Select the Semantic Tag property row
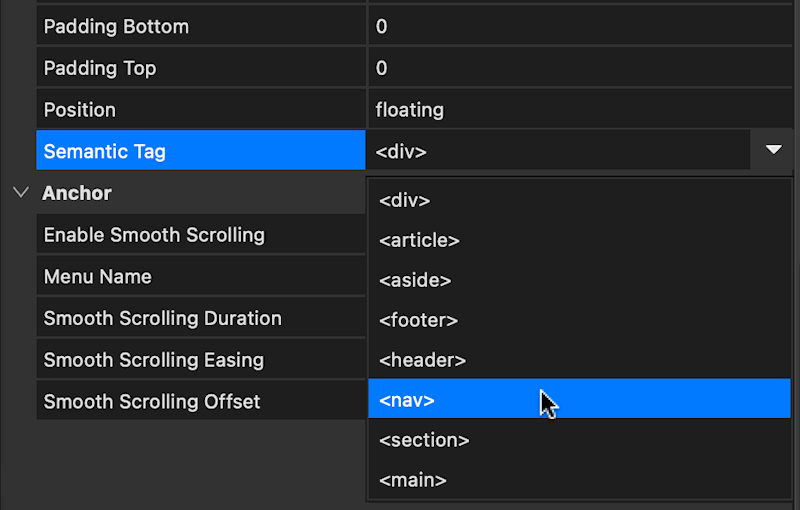This screenshot has width=800, height=510. 201,151
